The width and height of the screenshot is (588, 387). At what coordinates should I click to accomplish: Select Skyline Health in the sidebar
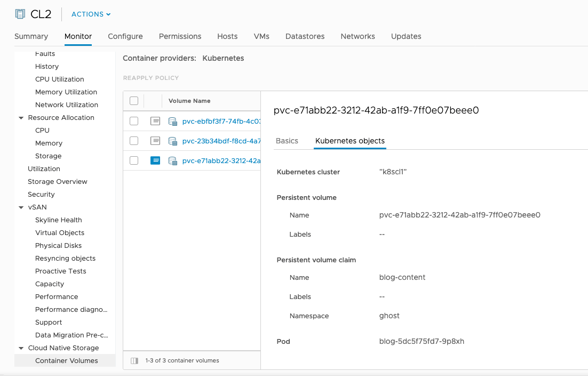point(59,220)
